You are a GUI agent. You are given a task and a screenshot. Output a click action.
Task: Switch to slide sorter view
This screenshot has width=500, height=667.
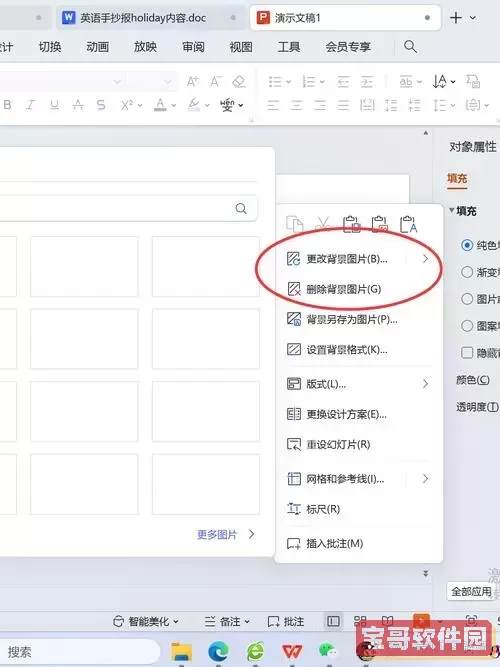point(360,621)
